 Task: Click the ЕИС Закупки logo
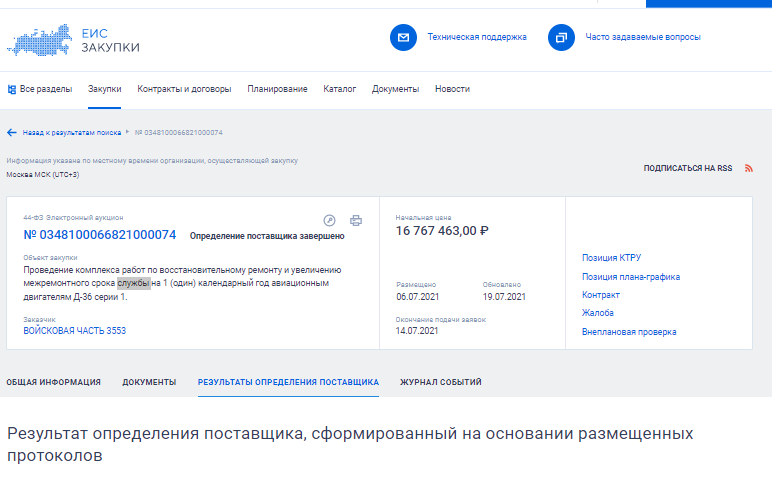pos(74,40)
